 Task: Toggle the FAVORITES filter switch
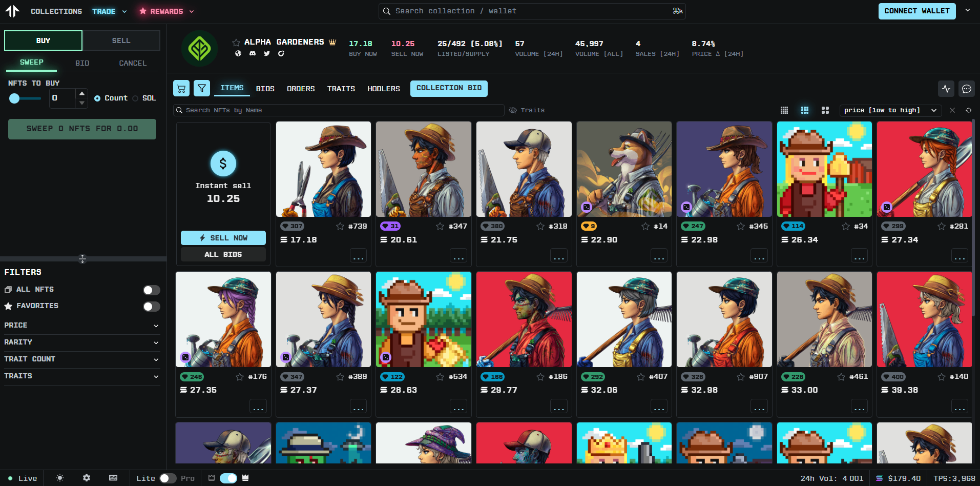[151, 306]
